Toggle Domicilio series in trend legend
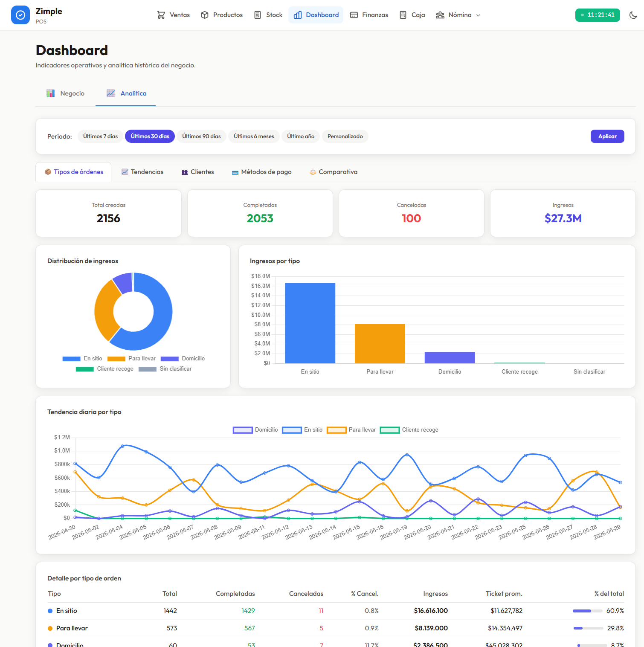Viewport: 644px width, 647px height. (255, 430)
